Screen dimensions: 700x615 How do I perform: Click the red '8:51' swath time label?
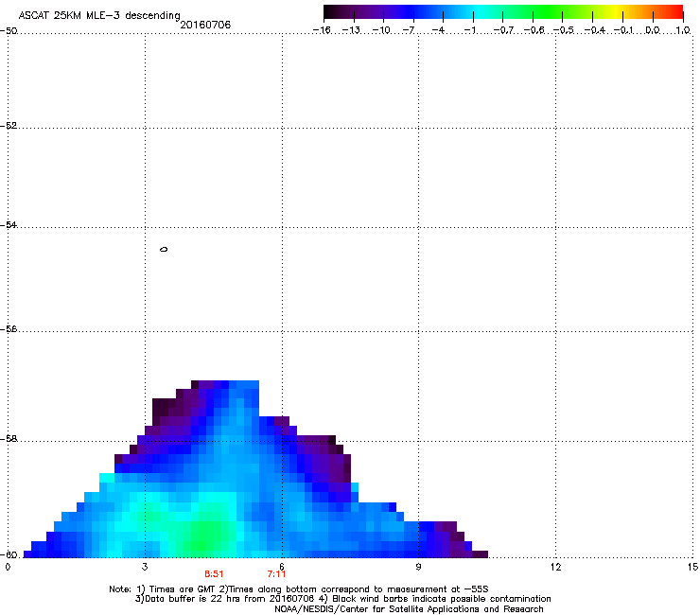[214, 574]
